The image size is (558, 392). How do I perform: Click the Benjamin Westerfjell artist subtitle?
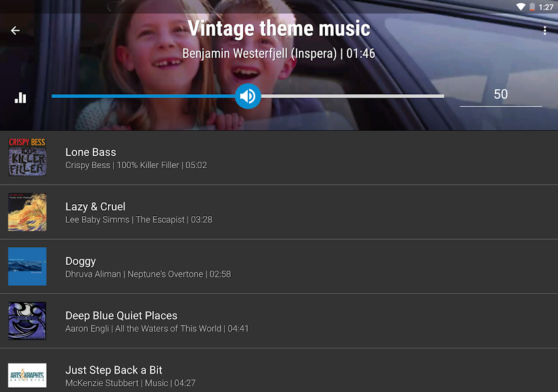tap(278, 54)
